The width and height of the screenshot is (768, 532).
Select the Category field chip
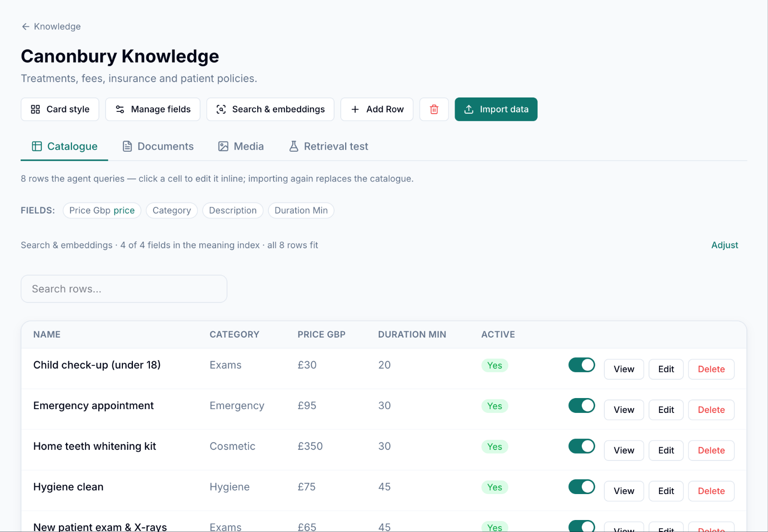coord(172,210)
